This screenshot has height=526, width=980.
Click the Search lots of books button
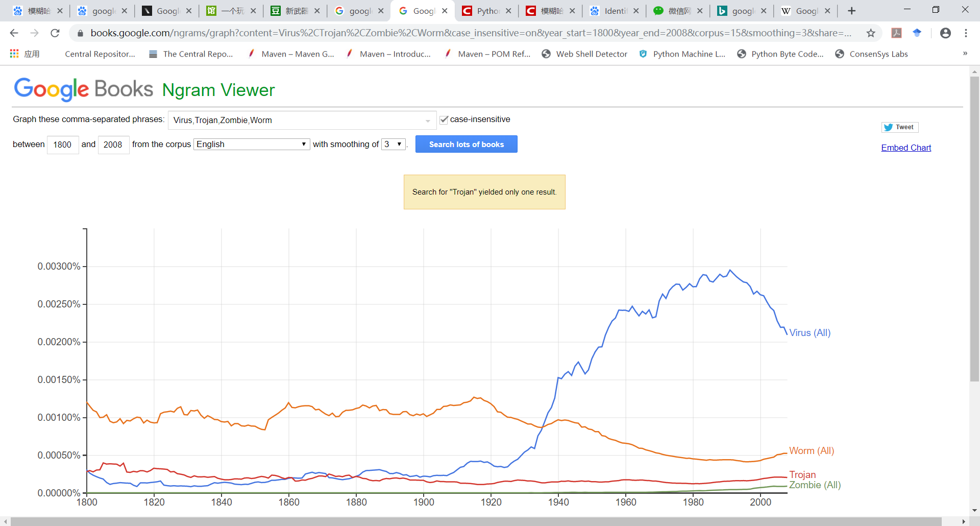[466, 144]
